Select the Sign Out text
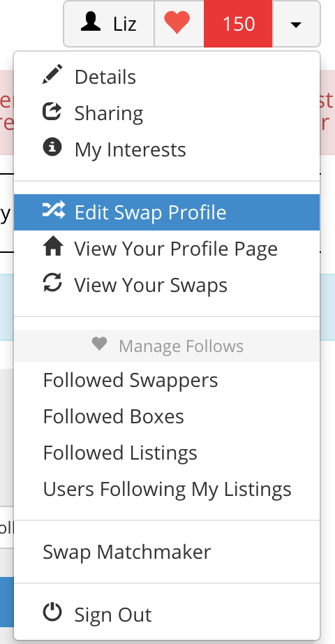335x644 pixels. pos(113,615)
